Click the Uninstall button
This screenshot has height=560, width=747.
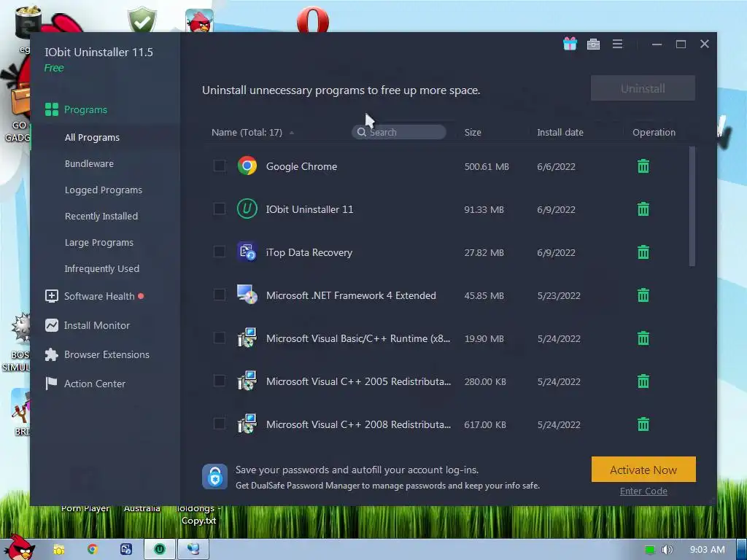tap(643, 88)
